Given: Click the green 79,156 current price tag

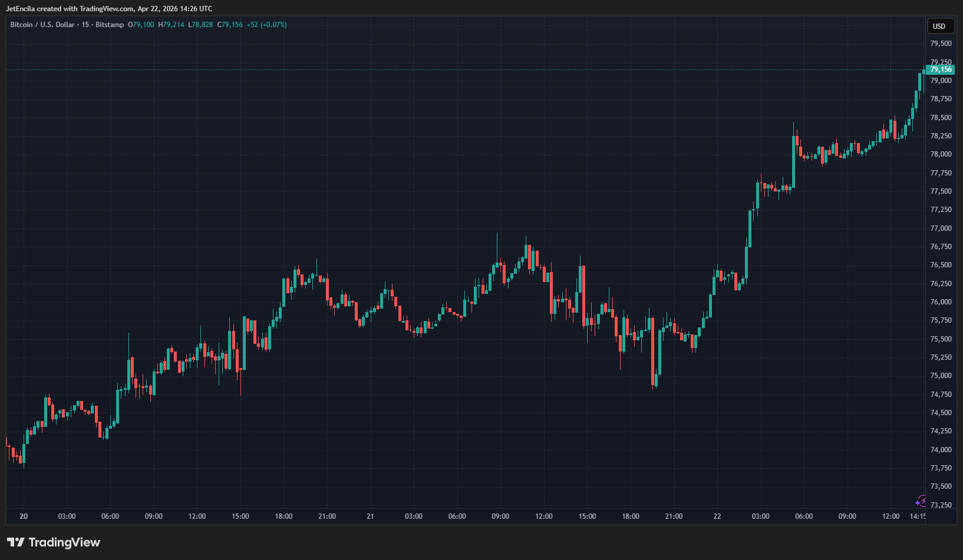Looking at the screenshot, I should point(940,69).
